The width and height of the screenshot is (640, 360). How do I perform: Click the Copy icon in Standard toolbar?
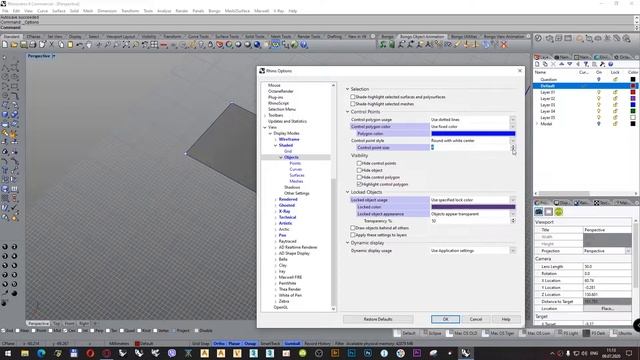pyautogui.click(x=61, y=44)
